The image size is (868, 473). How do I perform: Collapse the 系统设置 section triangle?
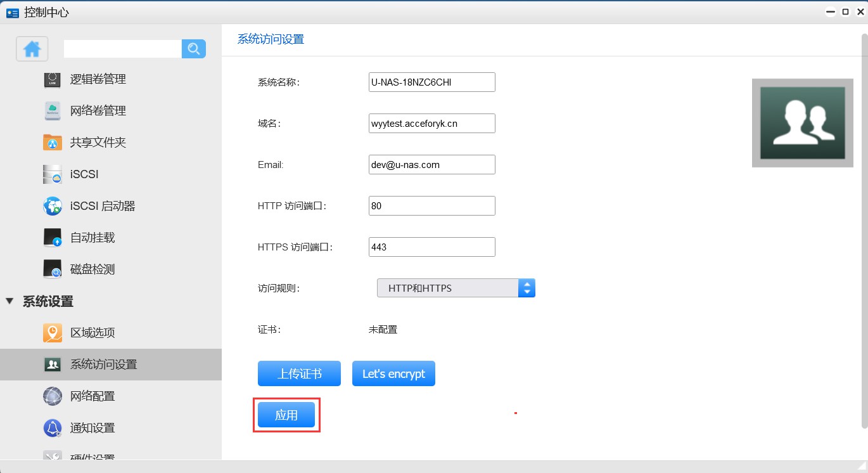coord(10,301)
